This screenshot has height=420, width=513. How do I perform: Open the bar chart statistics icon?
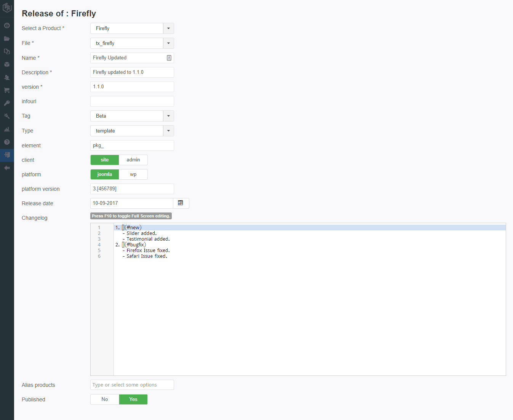point(7,129)
